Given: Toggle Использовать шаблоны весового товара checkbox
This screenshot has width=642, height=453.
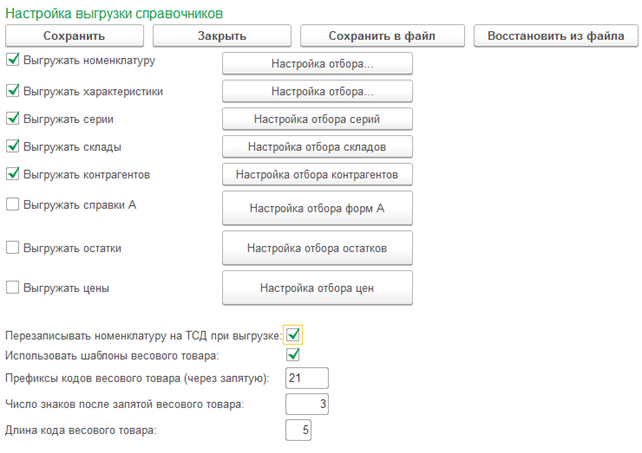Looking at the screenshot, I should click(293, 355).
